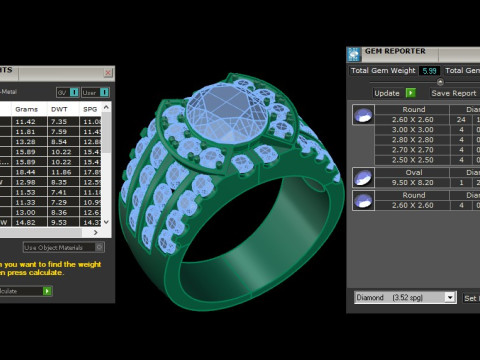Click the Oval group header
This screenshot has width=480, height=360.
click(x=414, y=172)
